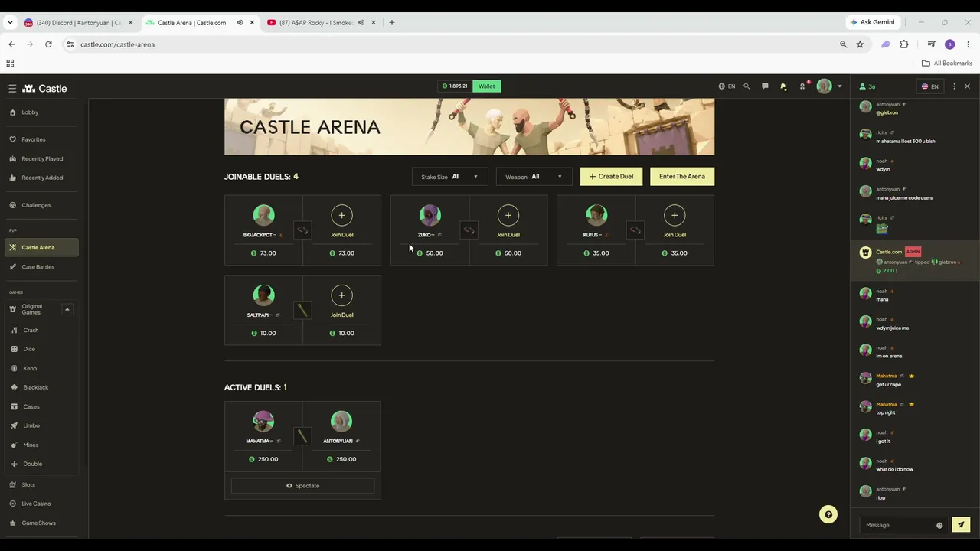
Task: Mute the A$AP Rocky YouTube tab audio
Action: click(361, 23)
